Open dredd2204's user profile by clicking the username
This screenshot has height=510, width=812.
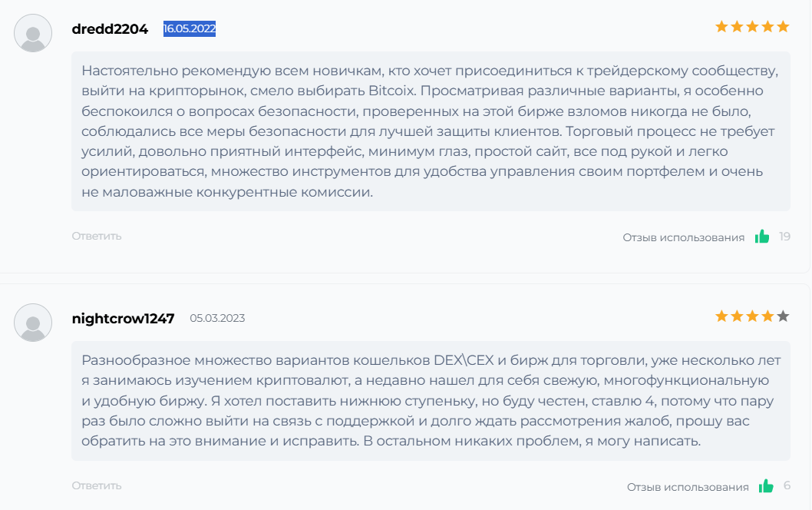pos(110,29)
